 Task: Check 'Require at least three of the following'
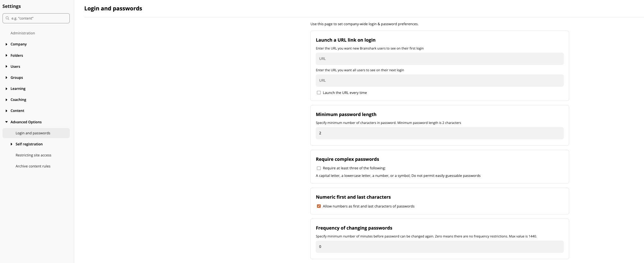(x=319, y=168)
